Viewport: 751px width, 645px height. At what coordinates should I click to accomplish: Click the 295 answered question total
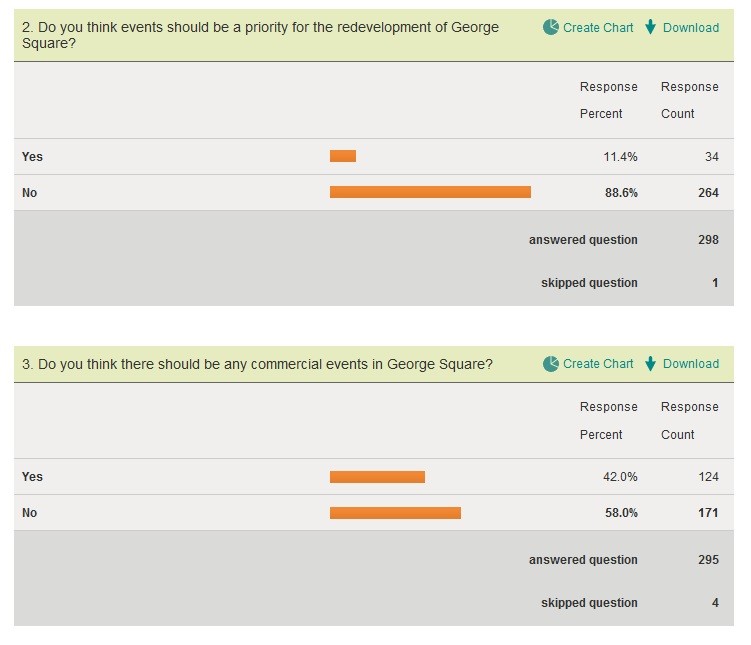(x=708, y=560)
